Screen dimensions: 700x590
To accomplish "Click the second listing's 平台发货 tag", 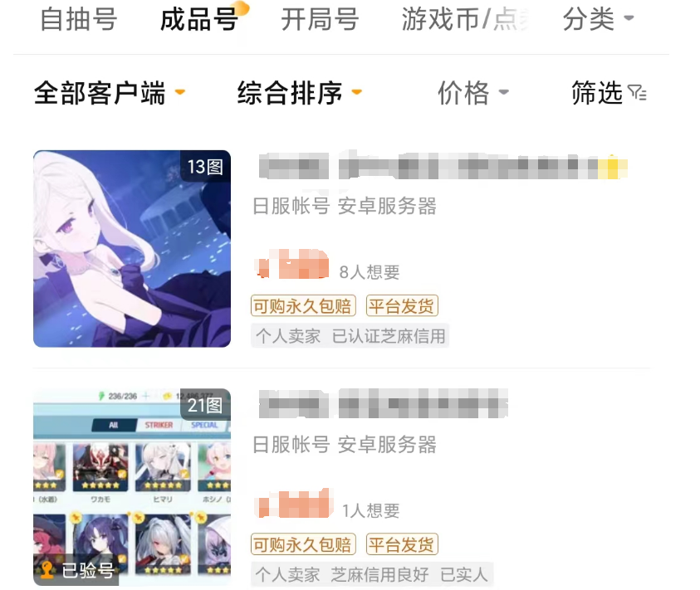I will coord(402,544).
